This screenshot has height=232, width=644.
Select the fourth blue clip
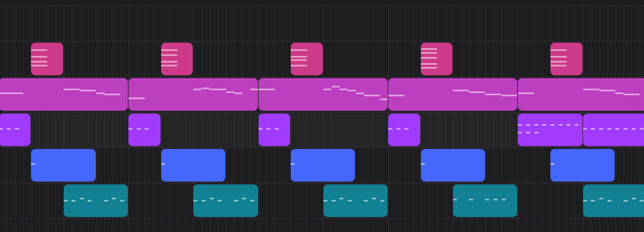coord(453,165)
